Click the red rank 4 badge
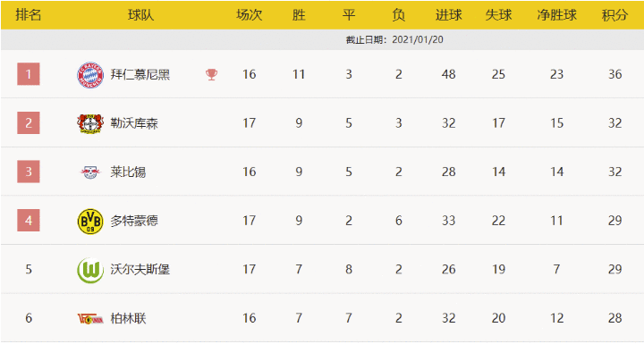Viewport: 644px width, 344px height. tap(29, 221)
